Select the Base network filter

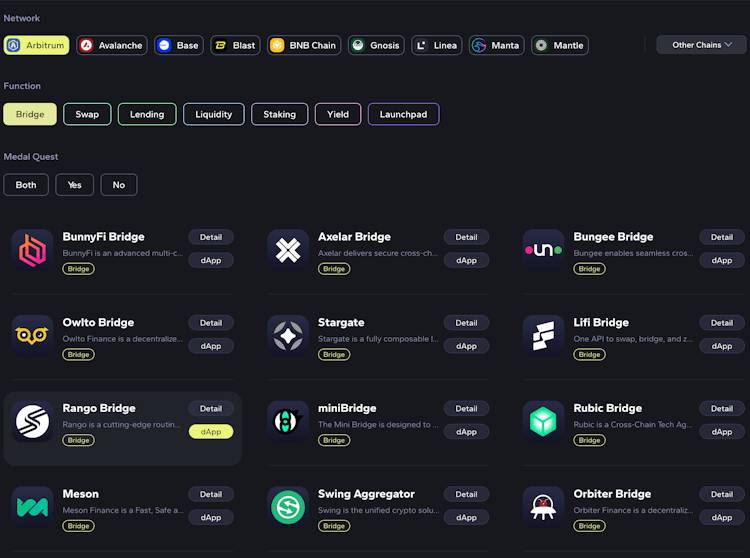[x=179, y=45]
